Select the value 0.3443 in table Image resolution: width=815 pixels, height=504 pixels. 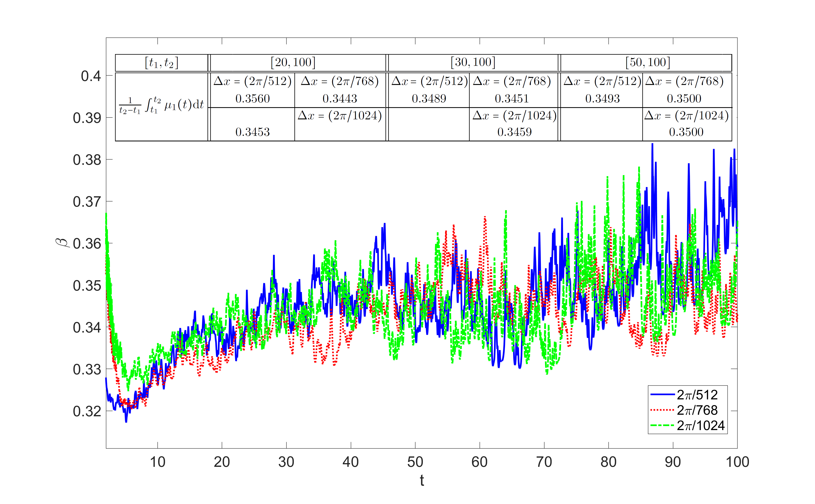point(340,99)
